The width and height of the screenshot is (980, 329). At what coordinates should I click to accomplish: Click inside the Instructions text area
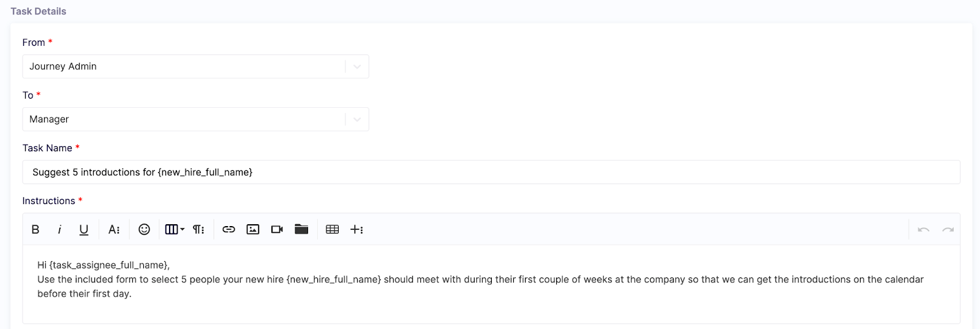491,284
